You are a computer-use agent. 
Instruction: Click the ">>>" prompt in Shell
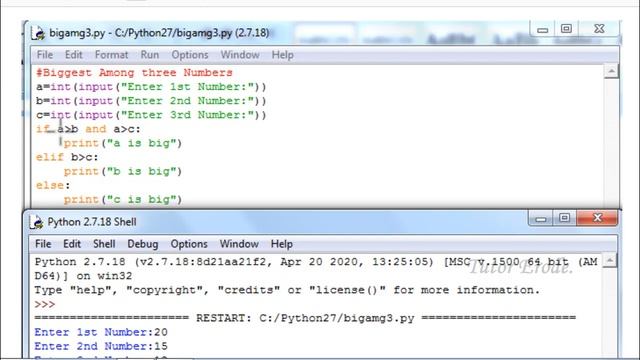[45, 304]
